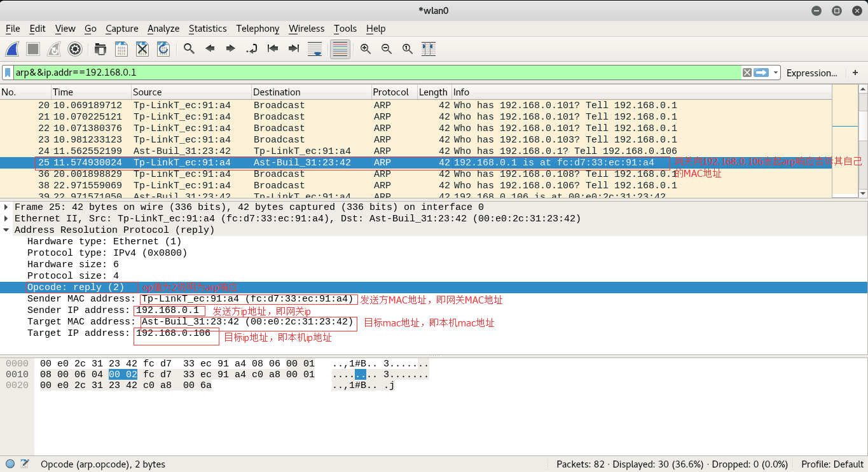Sort packets by the Source column
Viewport: 868px width, 472px height.
click(x=191, y=92)
